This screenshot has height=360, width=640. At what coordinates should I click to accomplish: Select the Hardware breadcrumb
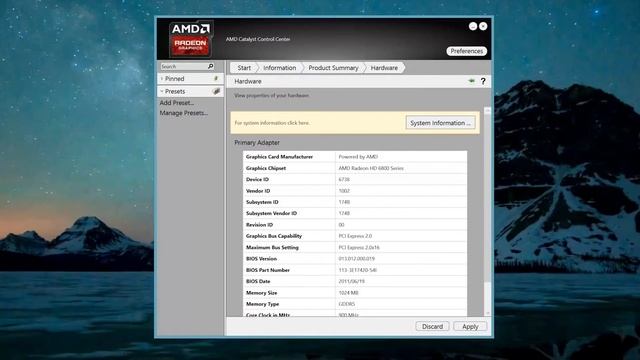click(x=384, y=68)
